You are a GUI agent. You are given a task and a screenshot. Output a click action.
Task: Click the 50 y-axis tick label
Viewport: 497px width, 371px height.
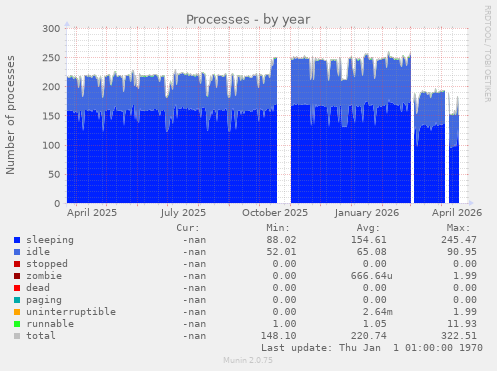tap(54, 174)
